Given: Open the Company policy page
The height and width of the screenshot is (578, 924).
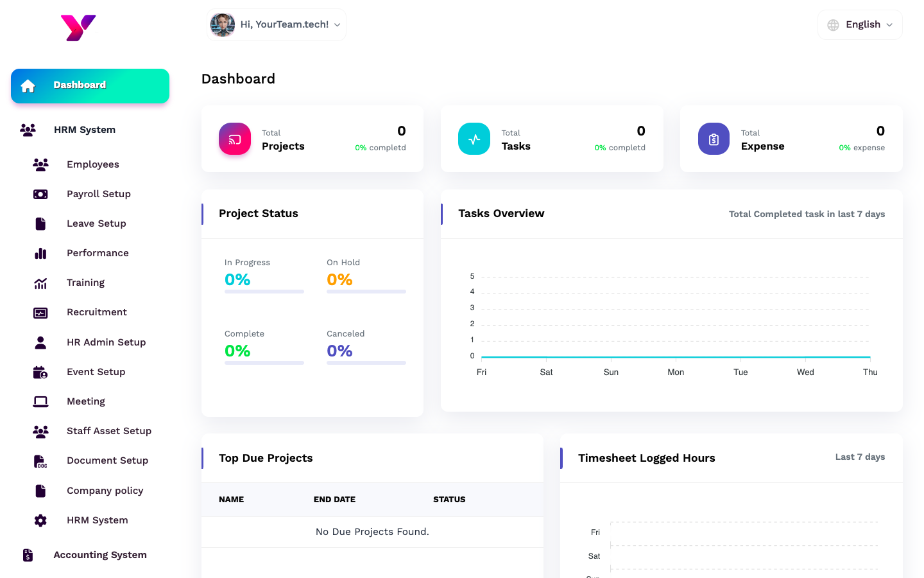Looking at the screenshot, I should tap(105, 490).
